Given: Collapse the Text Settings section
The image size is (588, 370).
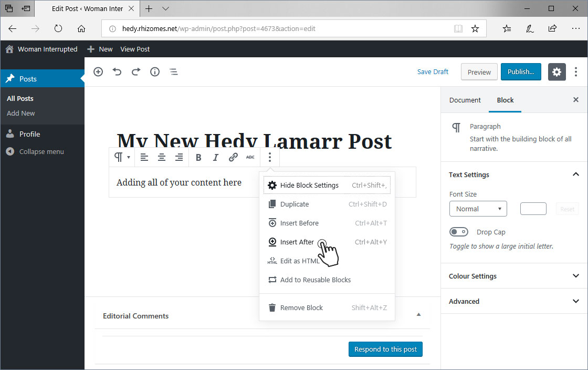Looking at the screenshot, I should [514, 174].
